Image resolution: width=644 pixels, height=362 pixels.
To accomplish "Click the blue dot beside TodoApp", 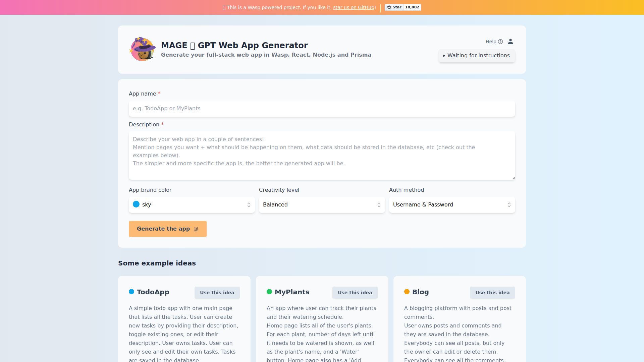I will (131, 292).
